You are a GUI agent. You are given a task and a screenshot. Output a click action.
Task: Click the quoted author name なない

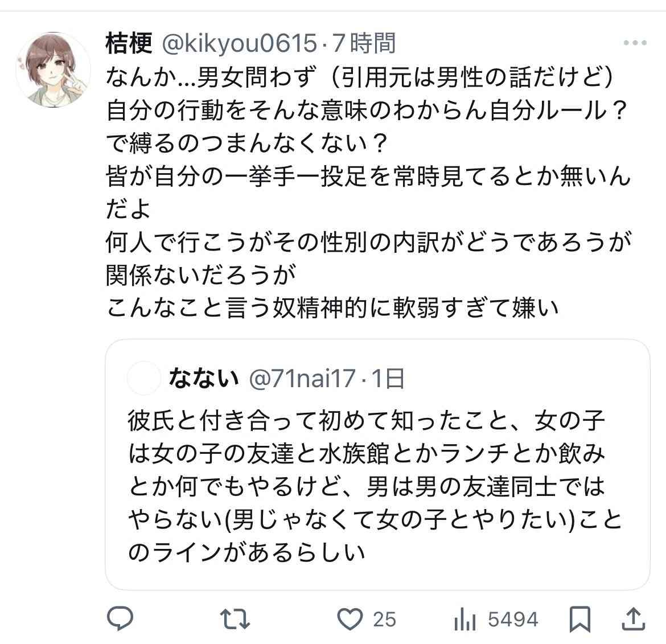tap(203, 378)
